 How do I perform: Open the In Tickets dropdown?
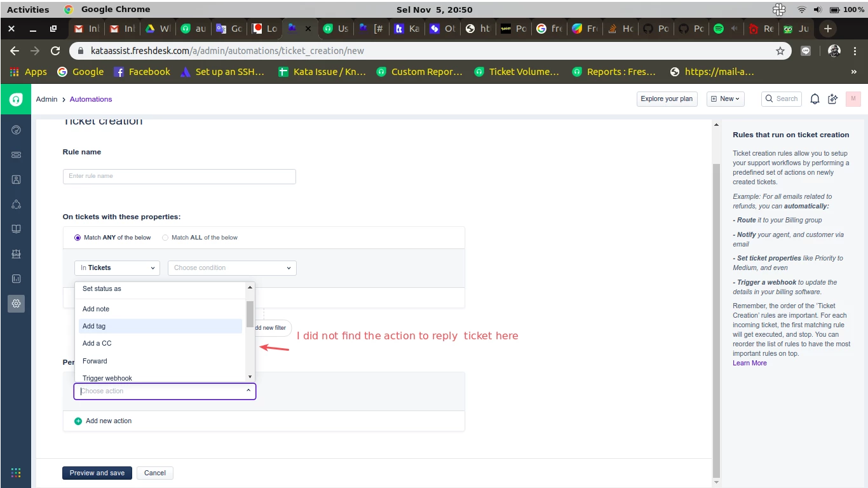[117, 268]
